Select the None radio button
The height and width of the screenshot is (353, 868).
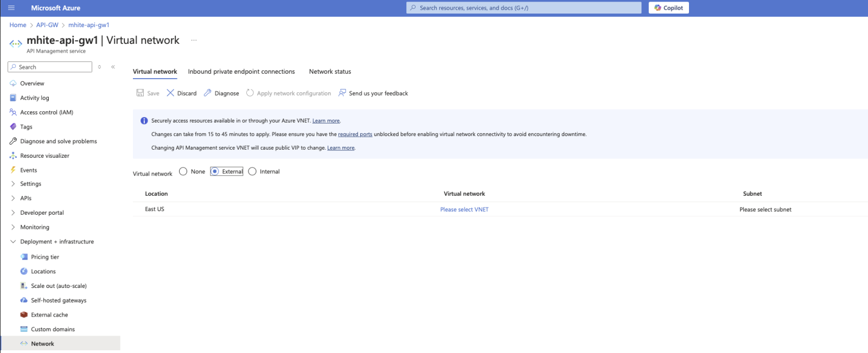coord(183,172)
